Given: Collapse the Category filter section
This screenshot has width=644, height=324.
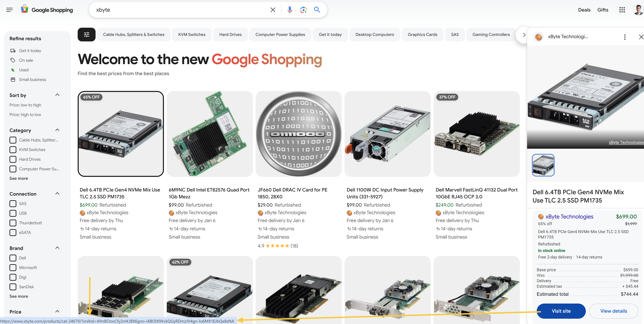Looking at the screenshot, I should pyautogui.click(x=57, y=130).
